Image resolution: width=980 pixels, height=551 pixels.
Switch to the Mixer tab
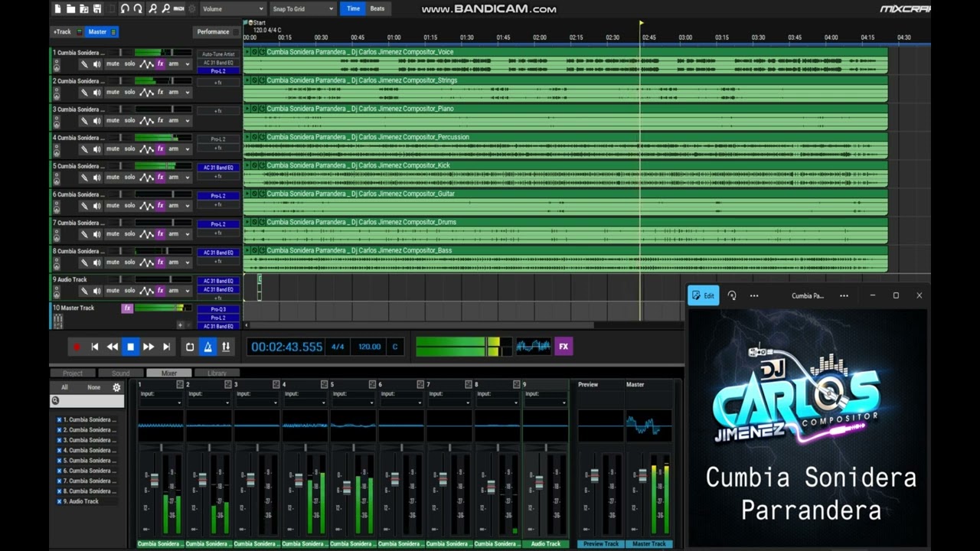[169, 373]
